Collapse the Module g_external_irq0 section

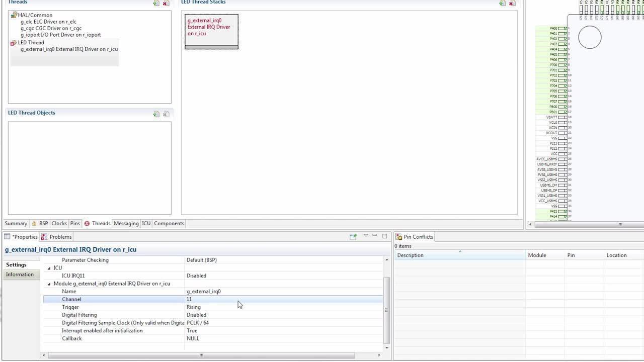(x=49, y=283)
